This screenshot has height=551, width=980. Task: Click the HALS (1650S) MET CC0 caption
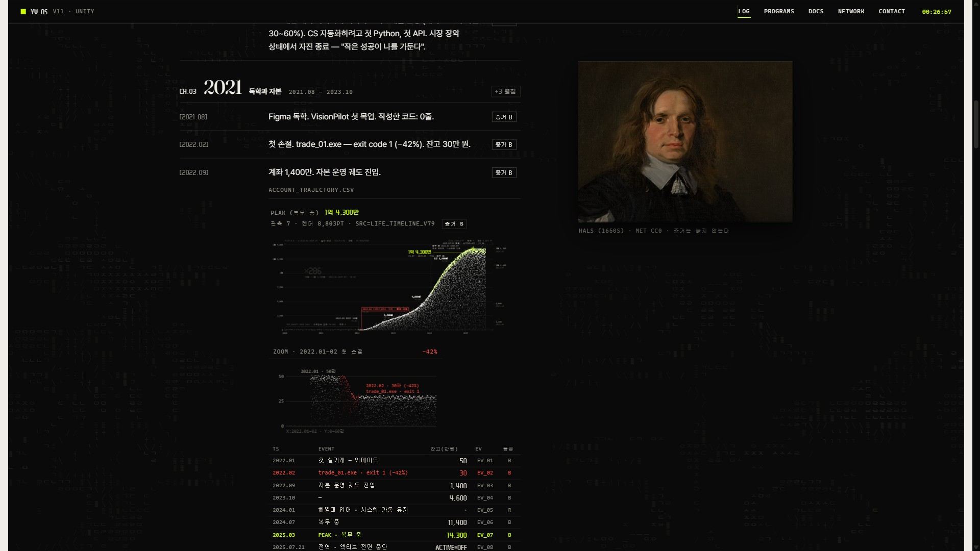pyautogui.click(x=654, y=231)
